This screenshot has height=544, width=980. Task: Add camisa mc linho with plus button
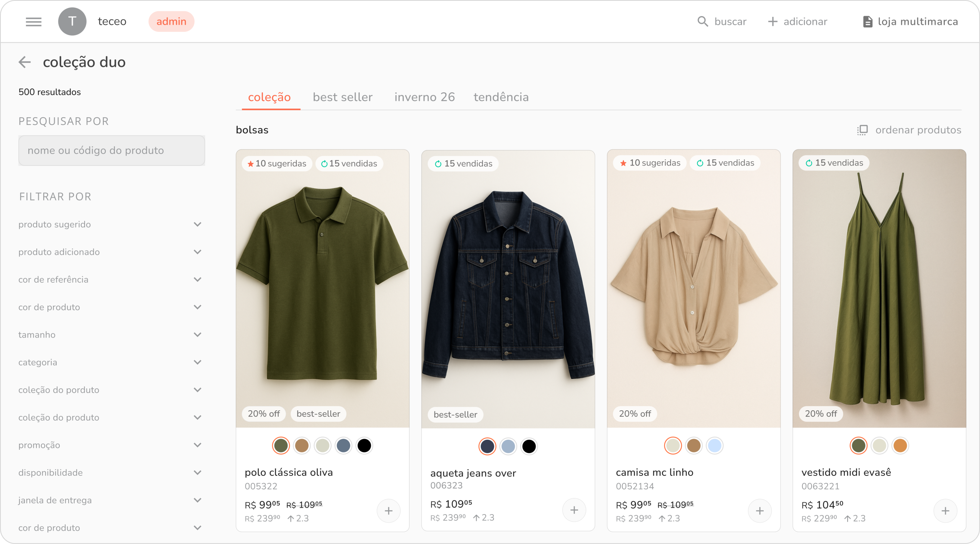click(x=759, y=511)
